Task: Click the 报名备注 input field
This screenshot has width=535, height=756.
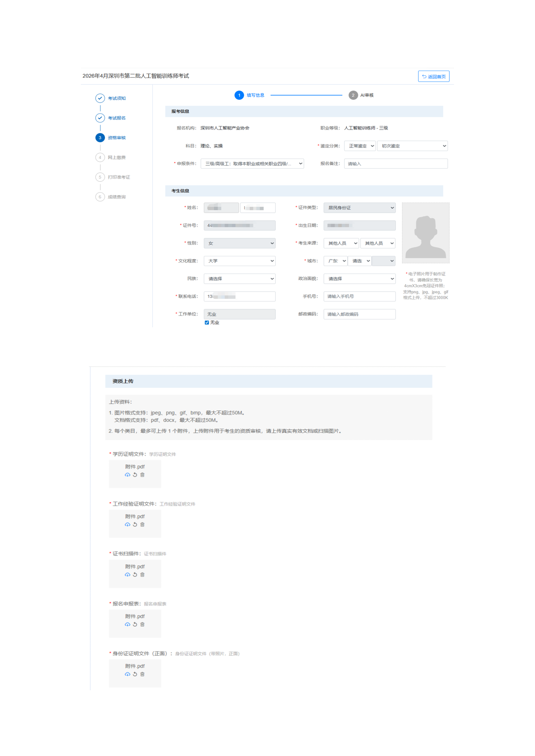Action: point(396,164)
